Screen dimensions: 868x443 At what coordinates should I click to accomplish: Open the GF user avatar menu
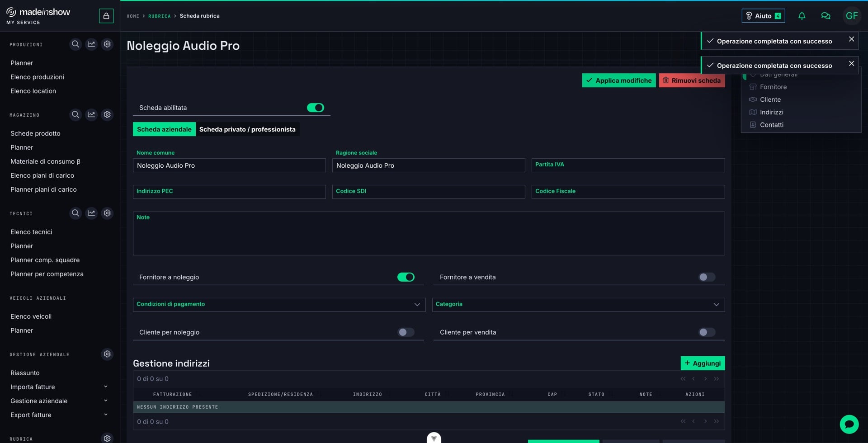coord(852,16)
